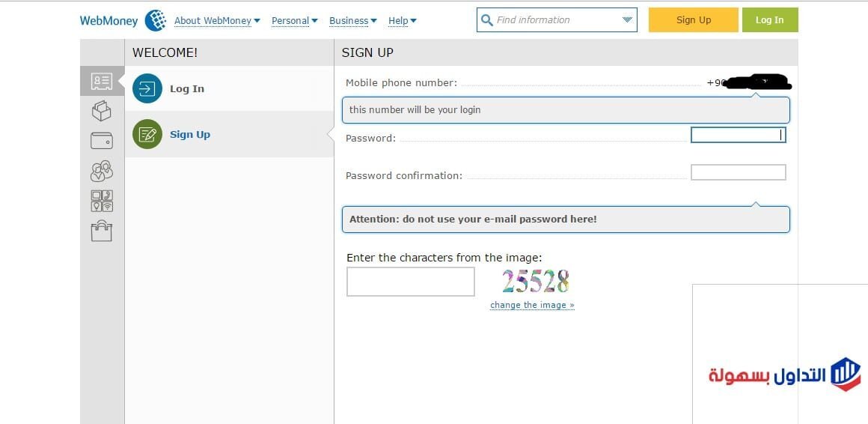Screen dimensions: 868x424
Task: Select the people contacts sidebar icon
Action: coord(101,171)
